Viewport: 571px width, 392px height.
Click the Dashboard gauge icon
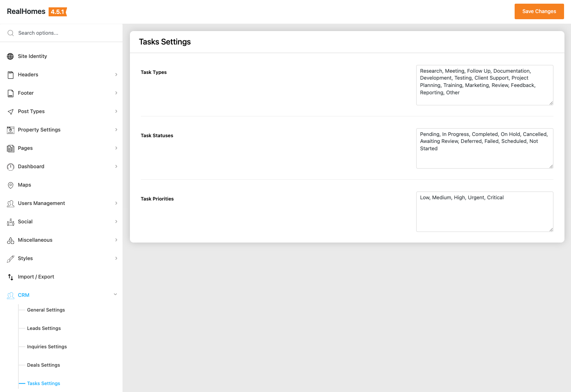[x=11, y=167]
